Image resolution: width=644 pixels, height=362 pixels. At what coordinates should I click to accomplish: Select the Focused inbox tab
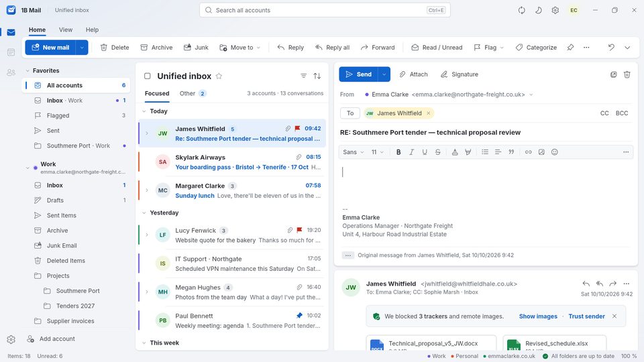pos(157,94)
